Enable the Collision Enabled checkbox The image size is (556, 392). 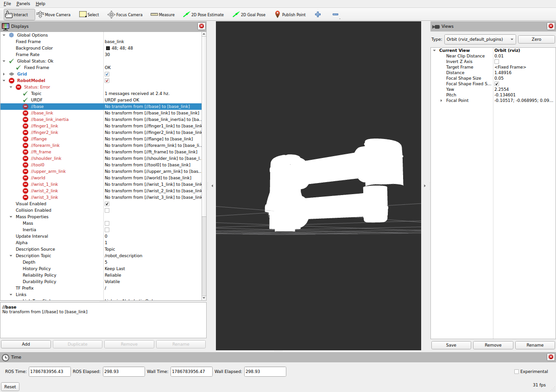click(107, 210)
